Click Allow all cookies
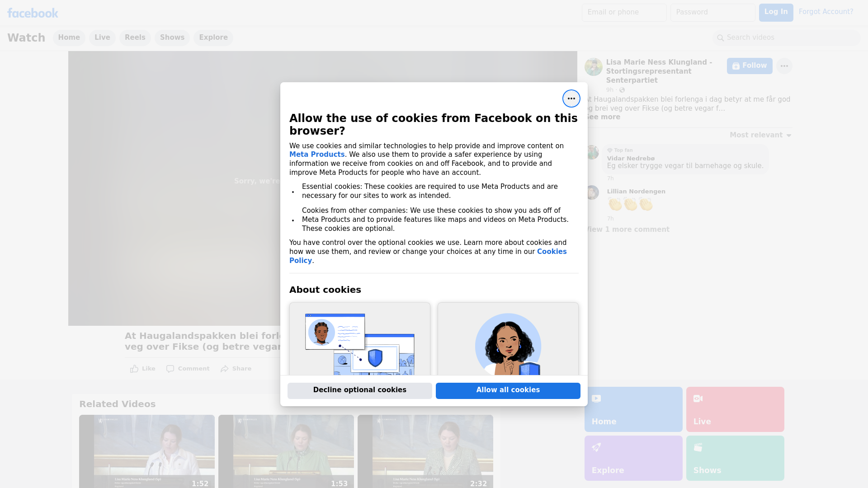This screenshot has width=868, height=488. [508, 390]
